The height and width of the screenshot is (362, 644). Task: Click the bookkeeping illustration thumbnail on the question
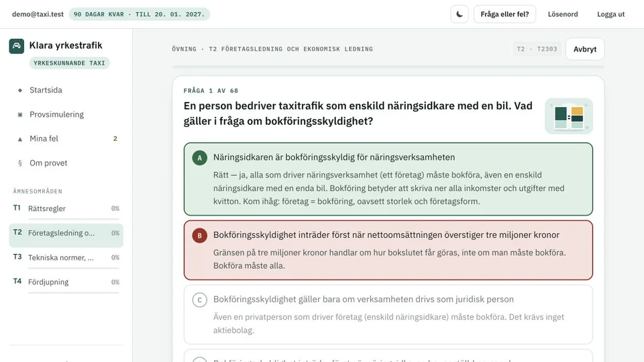[569, 116]
